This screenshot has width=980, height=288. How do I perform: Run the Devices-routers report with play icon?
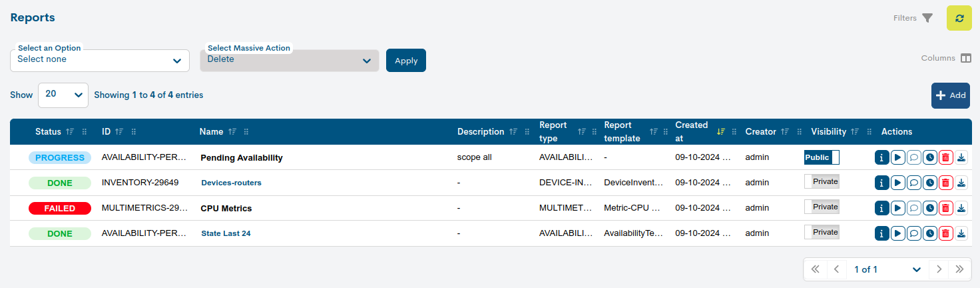897,183
